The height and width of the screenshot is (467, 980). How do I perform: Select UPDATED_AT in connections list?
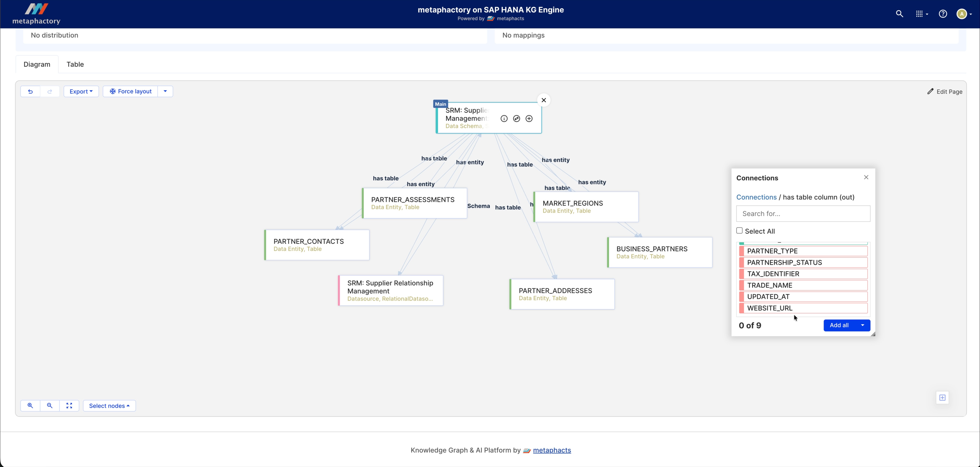[x=803, y=297]
